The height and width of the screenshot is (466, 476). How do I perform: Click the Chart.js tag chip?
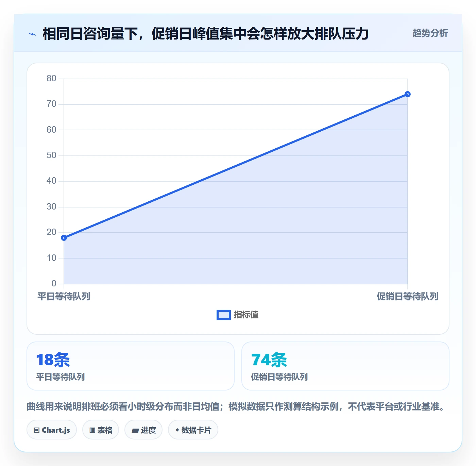point(52,430)
